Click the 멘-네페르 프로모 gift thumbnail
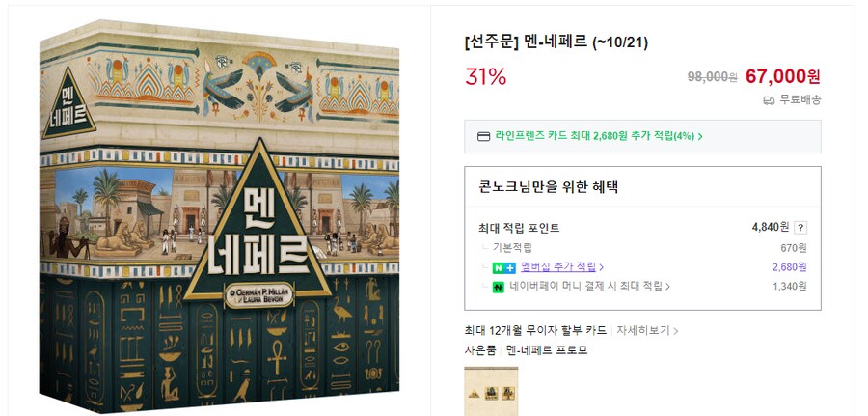Screen dimensions: 868x416 pos(491,391)
